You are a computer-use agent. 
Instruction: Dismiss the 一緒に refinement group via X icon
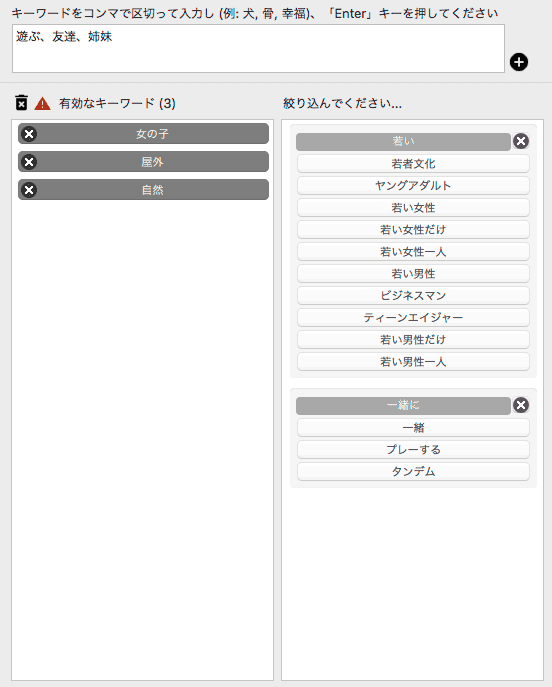pos(521,405)
